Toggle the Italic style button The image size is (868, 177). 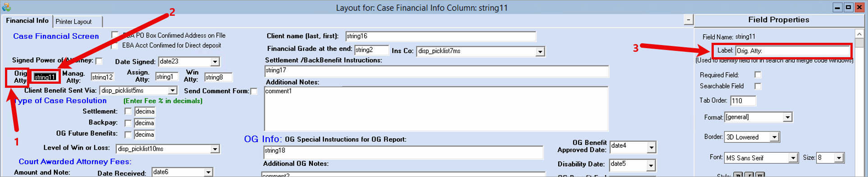[x=749, y=175]
